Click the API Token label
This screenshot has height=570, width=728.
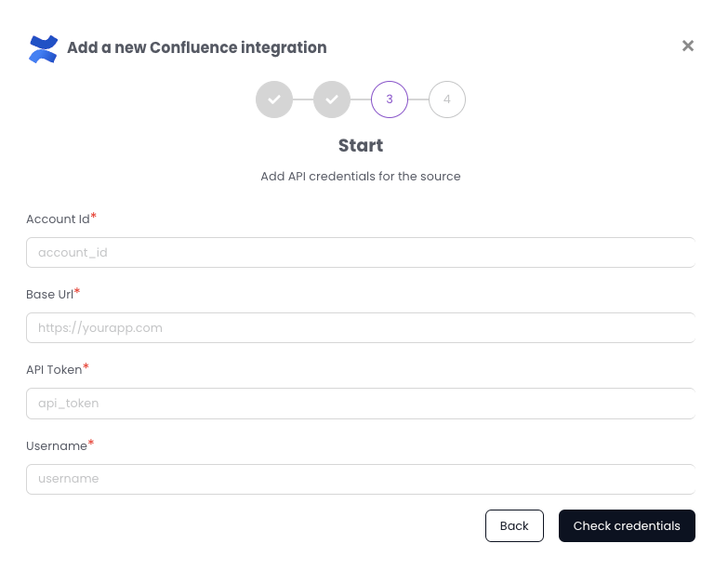pyautogui.click(x=54, y=370)
